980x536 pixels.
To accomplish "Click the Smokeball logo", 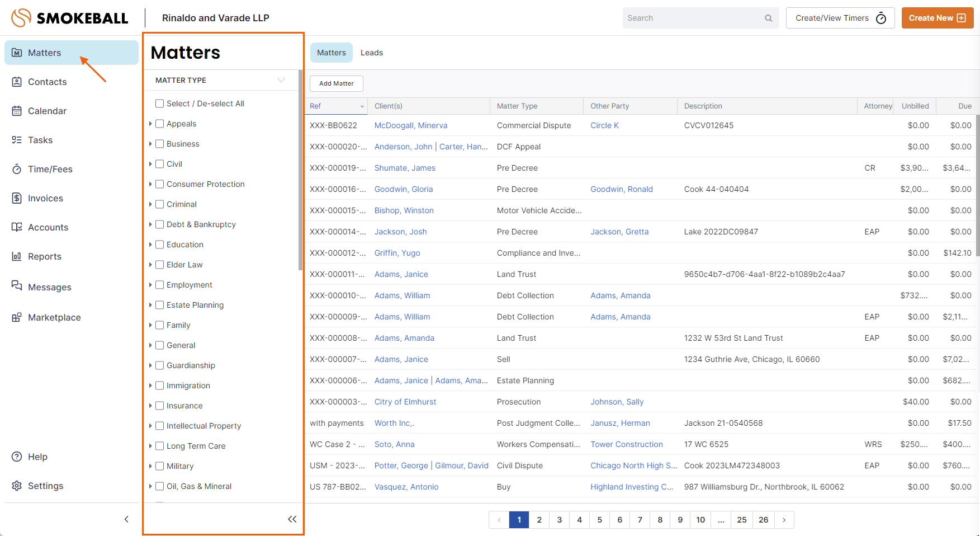I will click(70, 18).
